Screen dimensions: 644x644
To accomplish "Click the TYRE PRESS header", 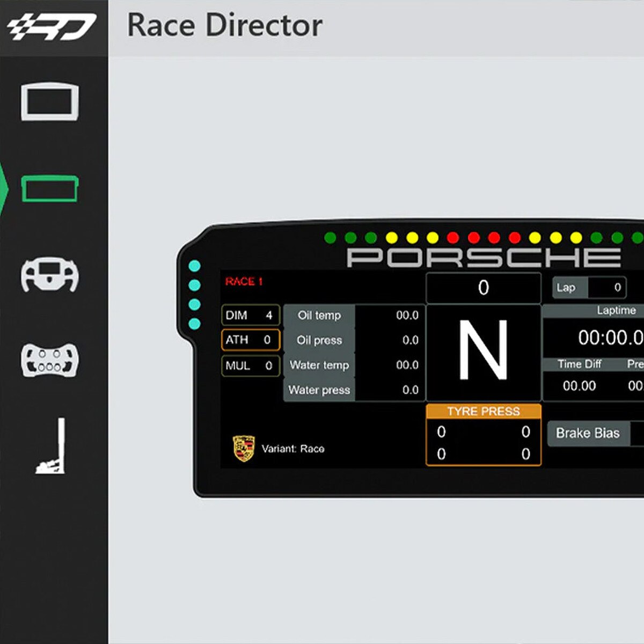I will [x=483, y=412].
